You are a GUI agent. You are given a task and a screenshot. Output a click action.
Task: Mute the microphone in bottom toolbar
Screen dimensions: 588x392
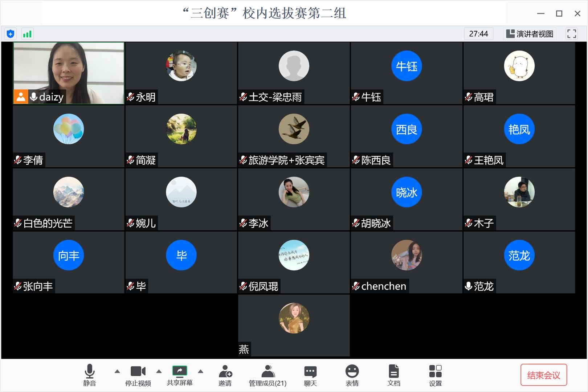click(x=90, y=375)
